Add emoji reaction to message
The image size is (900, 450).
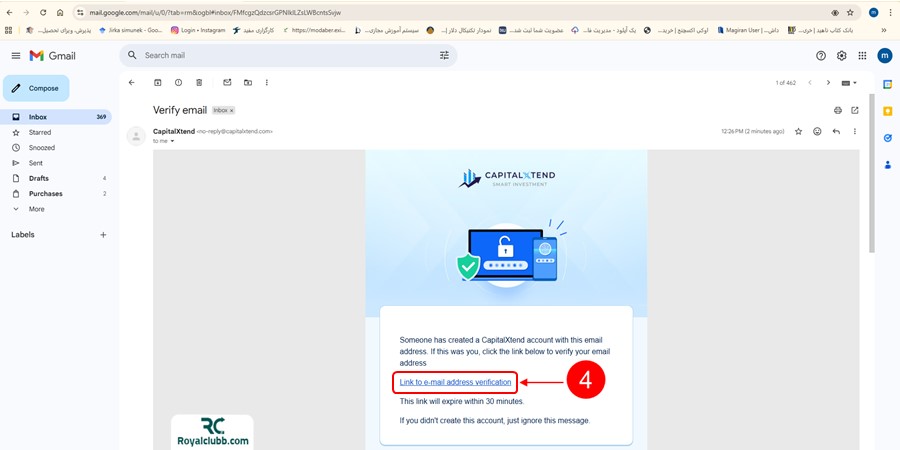(817, 131)
